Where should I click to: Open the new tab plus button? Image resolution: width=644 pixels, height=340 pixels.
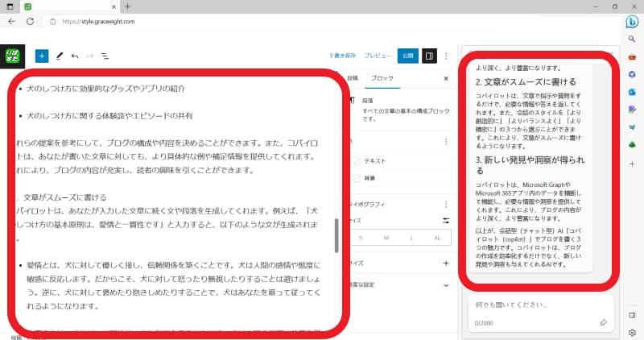(128, 6)
